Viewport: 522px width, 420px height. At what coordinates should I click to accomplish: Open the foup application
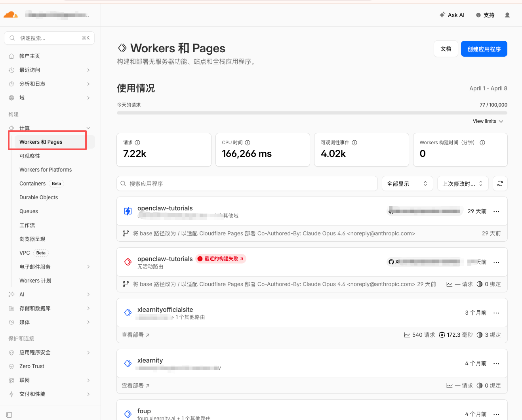(x=144, y=411)
